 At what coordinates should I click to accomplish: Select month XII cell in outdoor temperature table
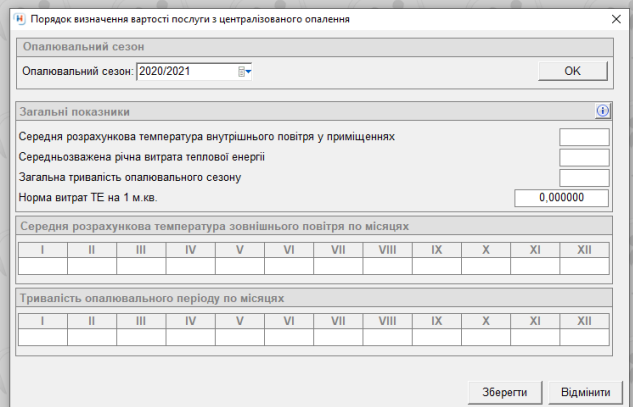pos(584,266)
